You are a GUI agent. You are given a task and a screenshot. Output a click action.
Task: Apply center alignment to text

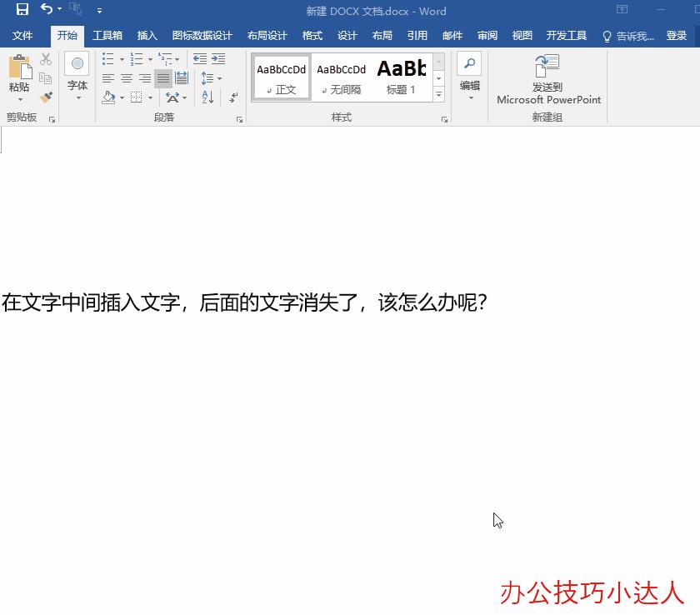127,77
